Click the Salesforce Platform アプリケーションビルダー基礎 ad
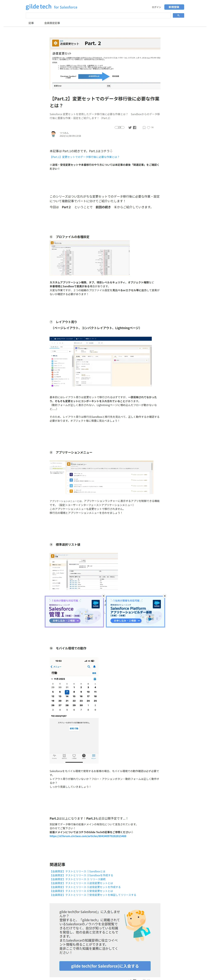The height and width of the screenshot is (980, 210). (135, 612)
